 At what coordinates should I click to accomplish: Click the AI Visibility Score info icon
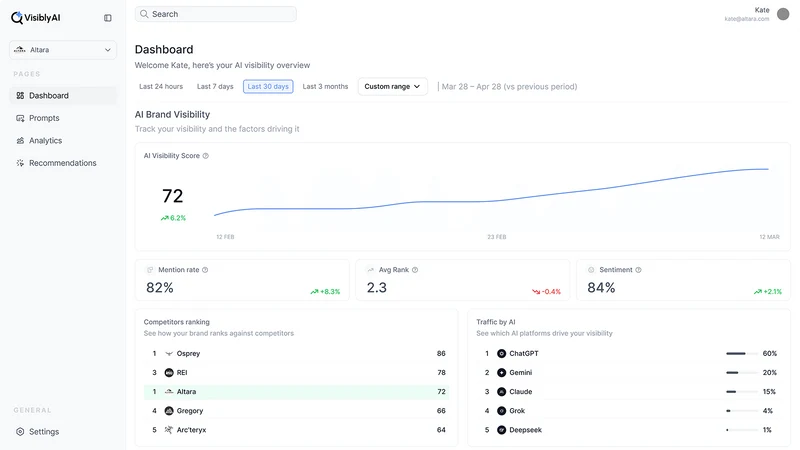click(206, 156)
